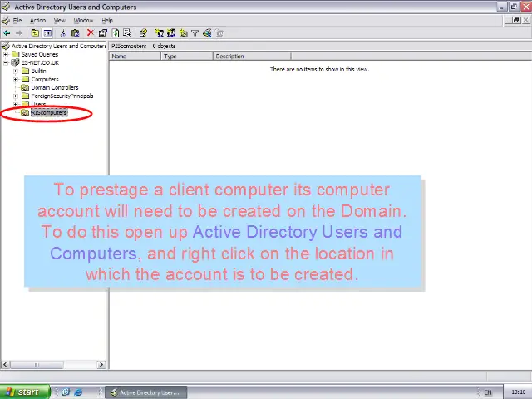Expand the Builtin folder node

[x=15, y=71]
